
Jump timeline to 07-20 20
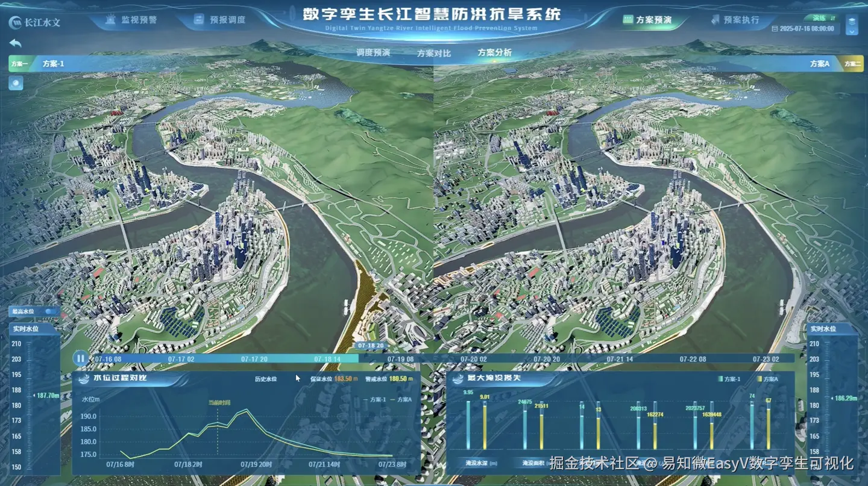(x=547, y=358)
